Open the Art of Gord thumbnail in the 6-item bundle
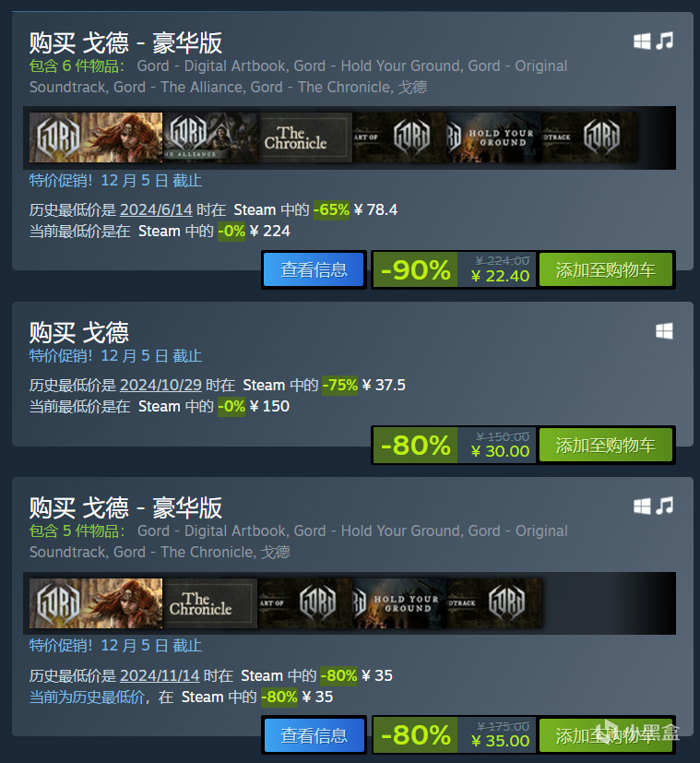The width and height of the screenshot is (700, 763). [399, 137]
